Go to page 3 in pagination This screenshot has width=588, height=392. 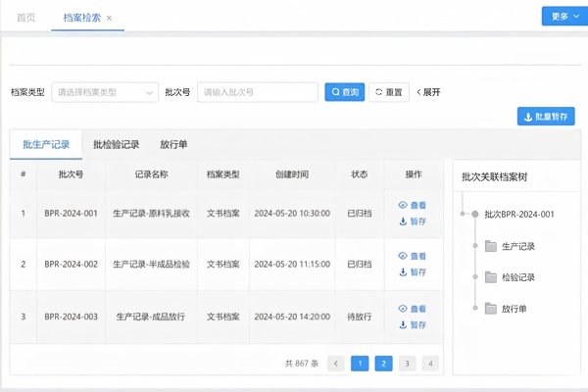point(408,364)
